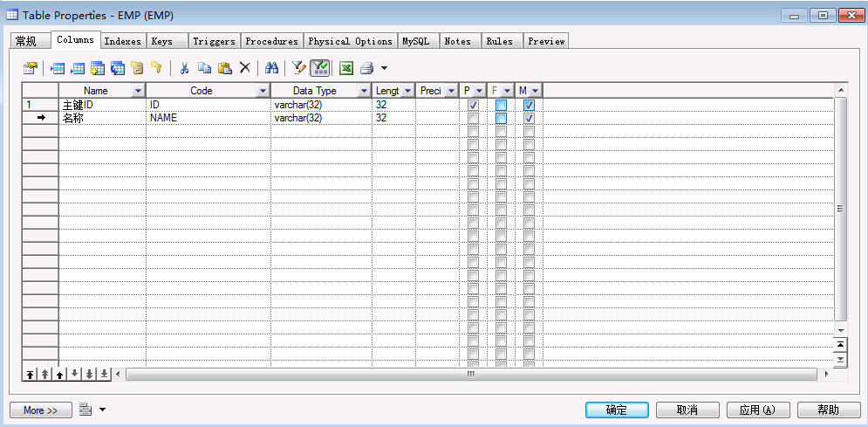Move row up one page
Viewport: 868px width, 427px height.
coord(44,374)
